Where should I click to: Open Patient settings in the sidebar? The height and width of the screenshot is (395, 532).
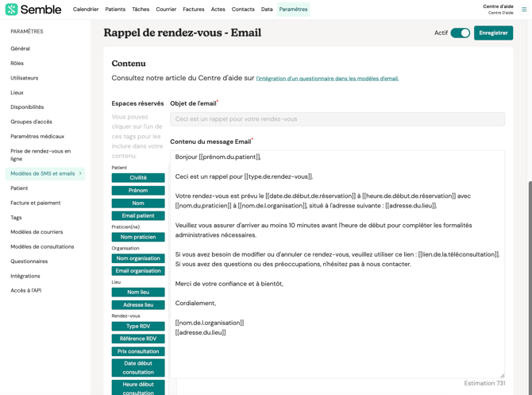coord(19,188)
